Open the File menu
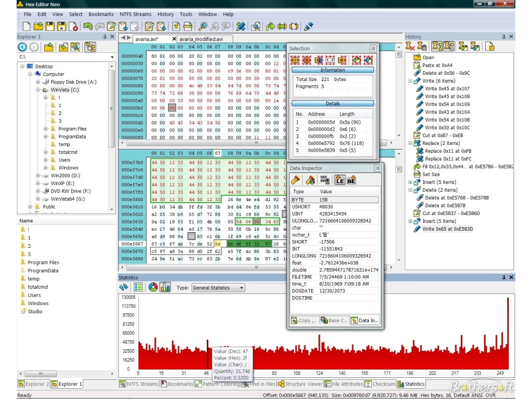The image size is (532, 399). (x=28, y=14)
